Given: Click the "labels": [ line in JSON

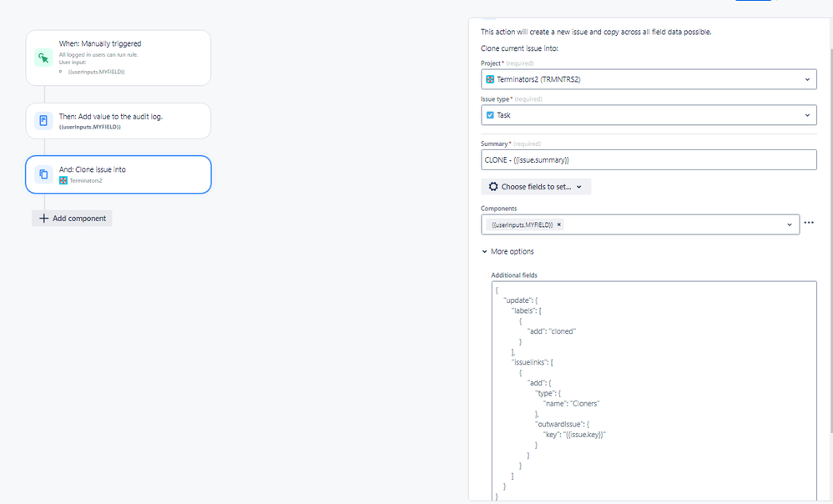Looking at the screenshot, I should pyautogui.click(x=526, y=310).
